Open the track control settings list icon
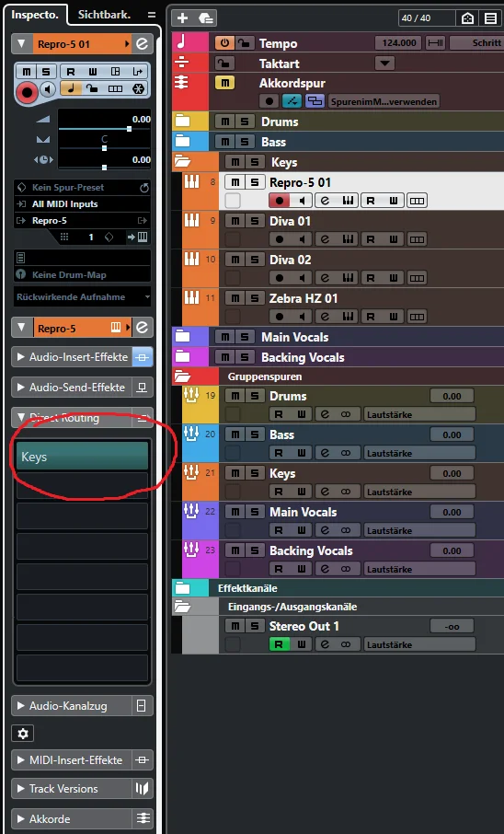The width and height of the screenshot is (504, 834). coord(490,18)
